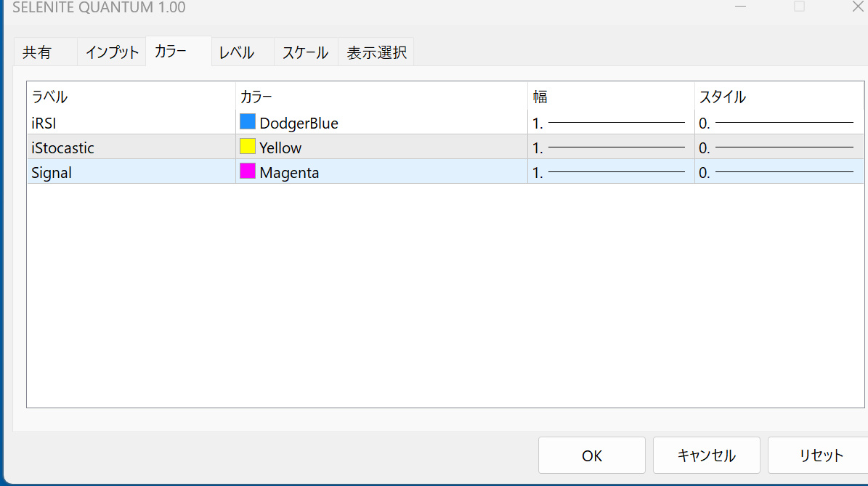Close the SELENITE QUANTUM dialog window
This screenshot has height=486, width=868.
[857, 7]
